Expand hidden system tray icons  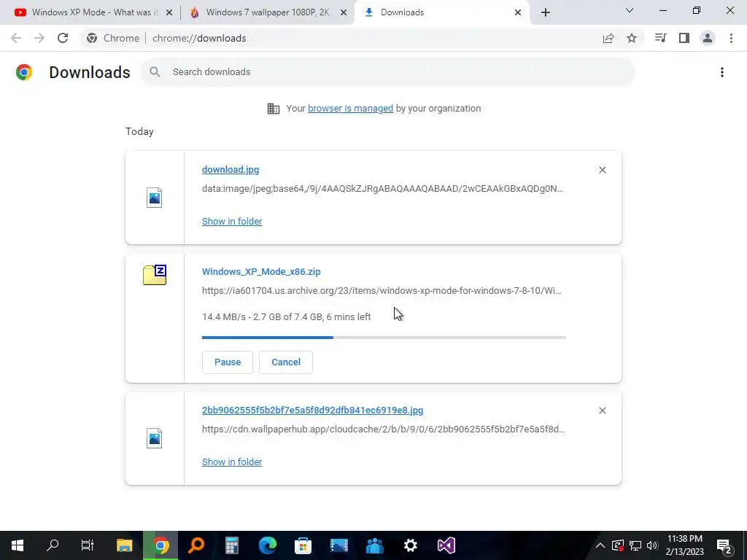(600, 545)
